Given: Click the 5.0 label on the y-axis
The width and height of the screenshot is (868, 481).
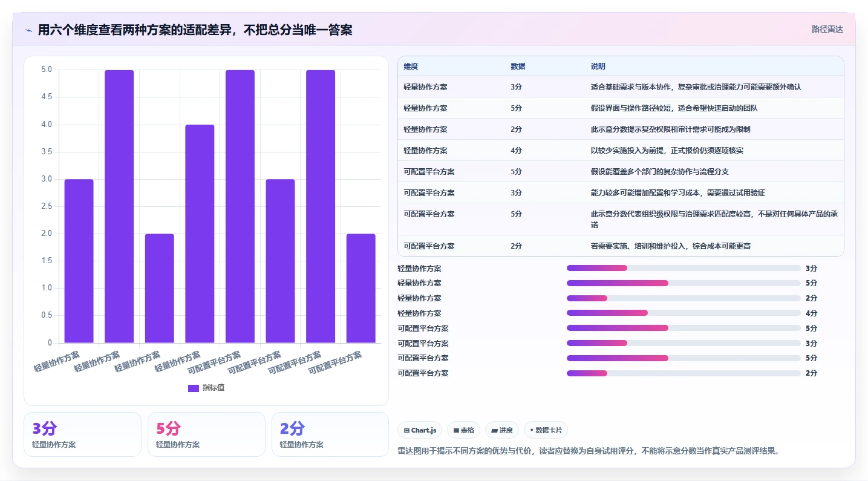Looking at the screenshot, I should [x=47, y=70].
